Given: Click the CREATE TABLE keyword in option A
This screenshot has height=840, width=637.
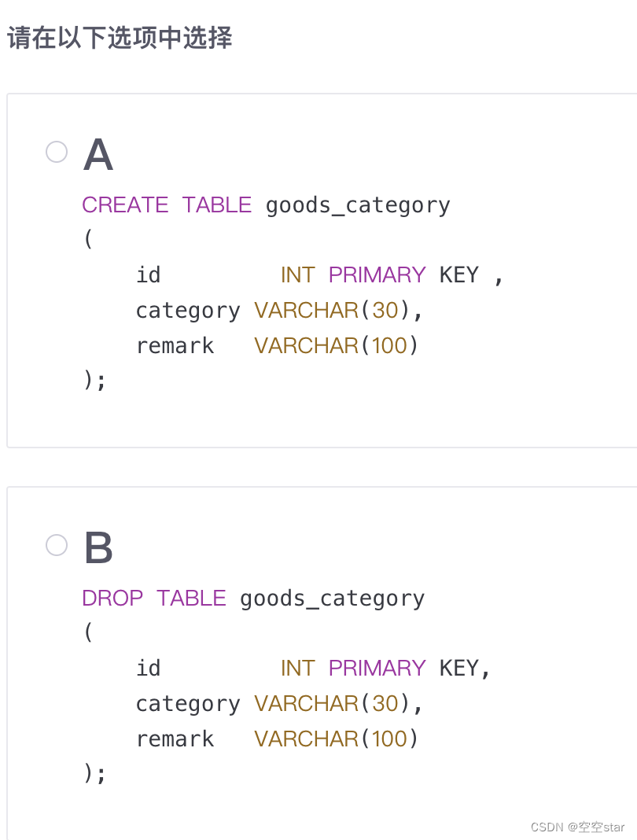Looking at the screenshot, I should point(167,204).
